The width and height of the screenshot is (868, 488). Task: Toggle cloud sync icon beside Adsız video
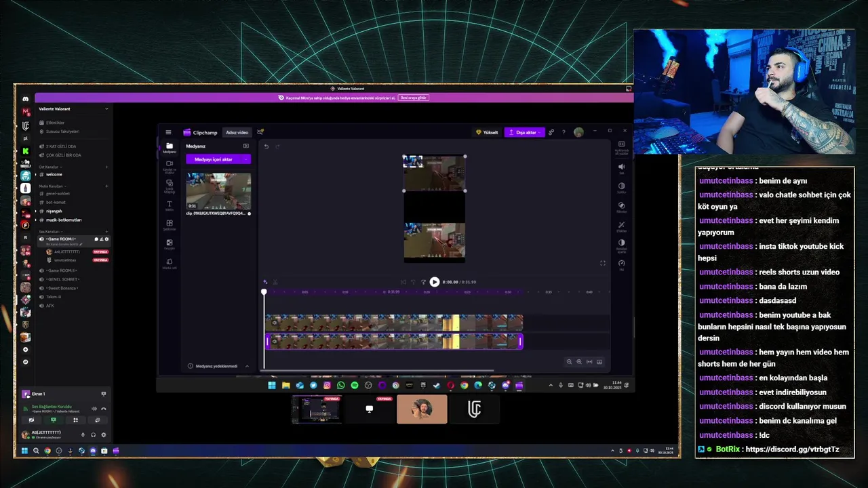click(260, 132)
